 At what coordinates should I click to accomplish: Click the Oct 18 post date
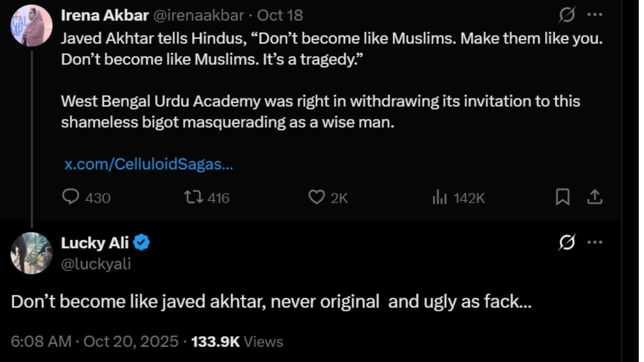280,15
